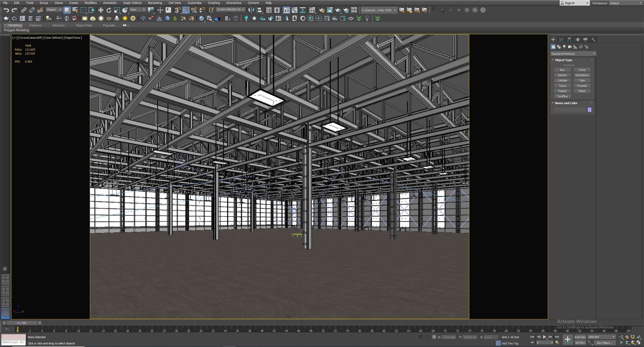The height and width of the screenshot is (347, 644).
Task: Open Create Selection Set dropdown
Action: (x=230, y=9)
